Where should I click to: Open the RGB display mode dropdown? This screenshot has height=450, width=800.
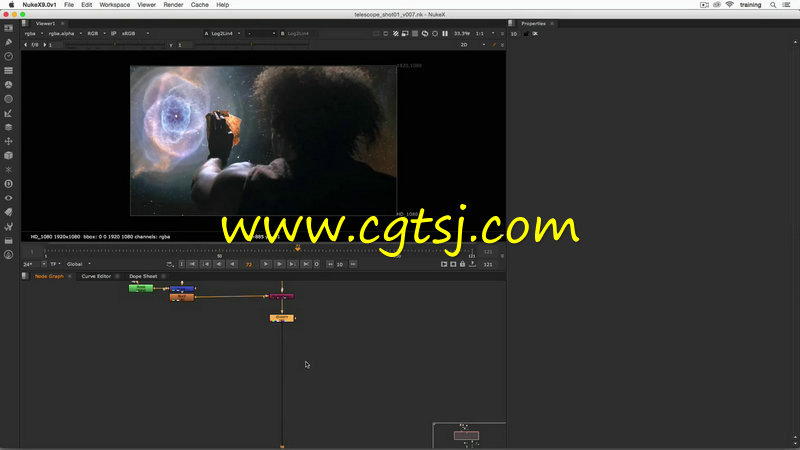(96, 34)
